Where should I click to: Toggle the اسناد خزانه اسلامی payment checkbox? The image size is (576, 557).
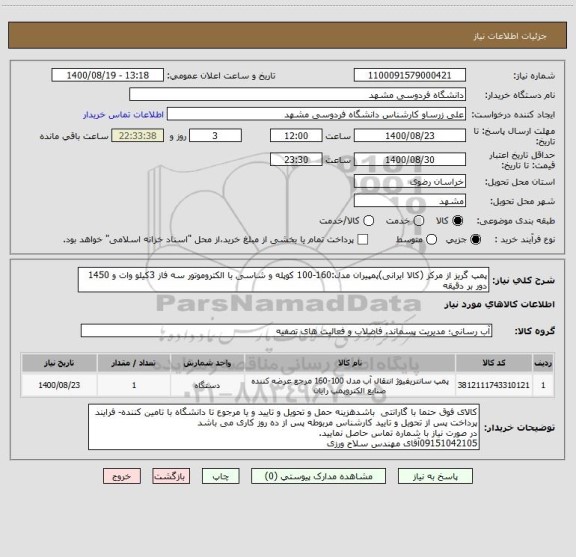363,240
